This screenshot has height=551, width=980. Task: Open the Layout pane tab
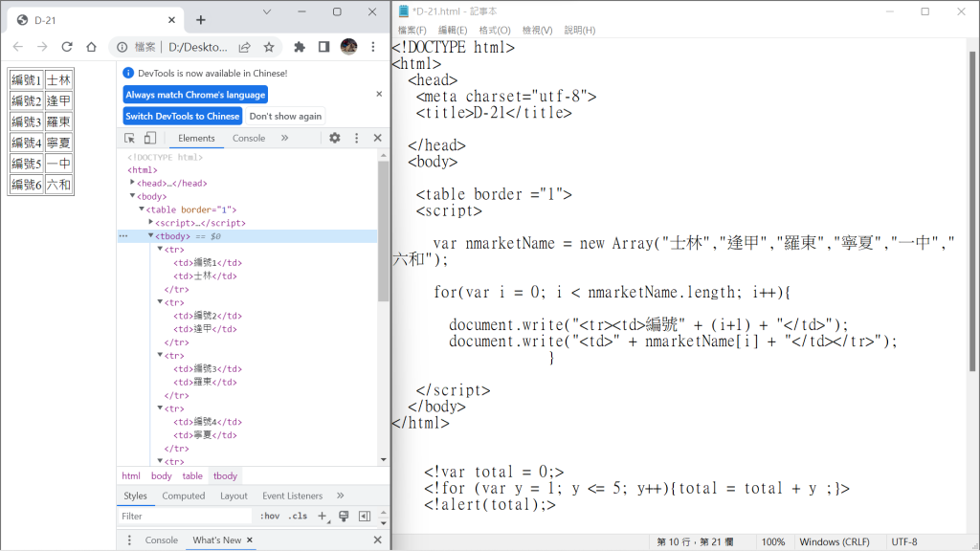coord(234,496)
